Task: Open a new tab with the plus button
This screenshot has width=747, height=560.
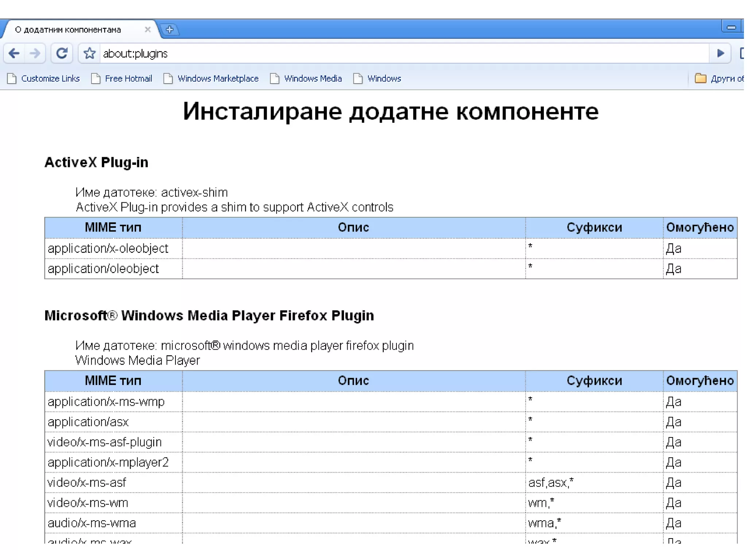Action: point(169,30)
